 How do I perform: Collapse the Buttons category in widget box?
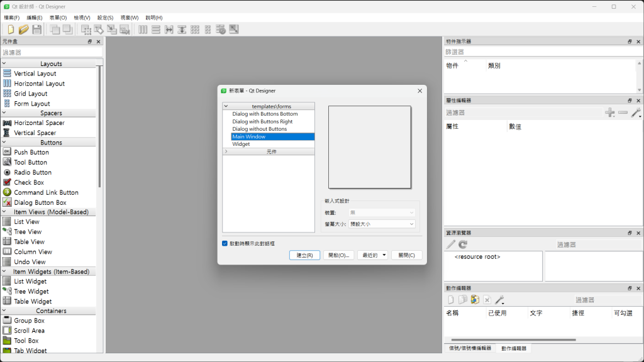click(4, 142)
